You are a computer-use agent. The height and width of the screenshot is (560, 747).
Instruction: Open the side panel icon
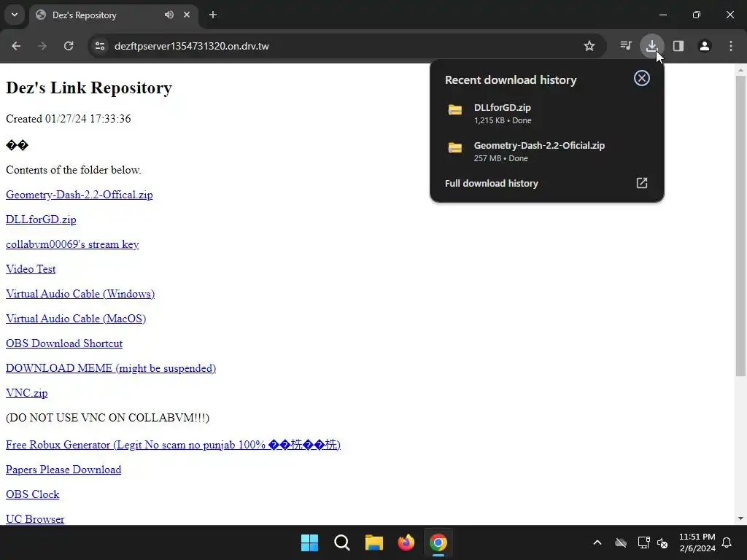point(678,46)
